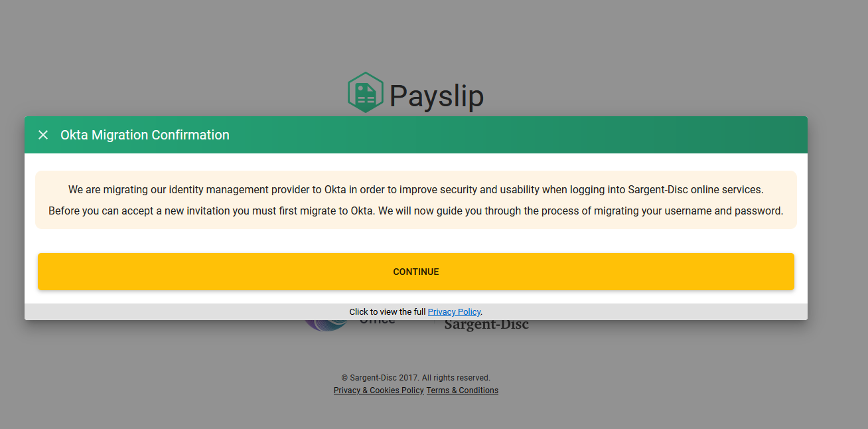Click the Okta Migration Confirmation title
The height and width of the screenshot is (429, 868).
(145, 135)
